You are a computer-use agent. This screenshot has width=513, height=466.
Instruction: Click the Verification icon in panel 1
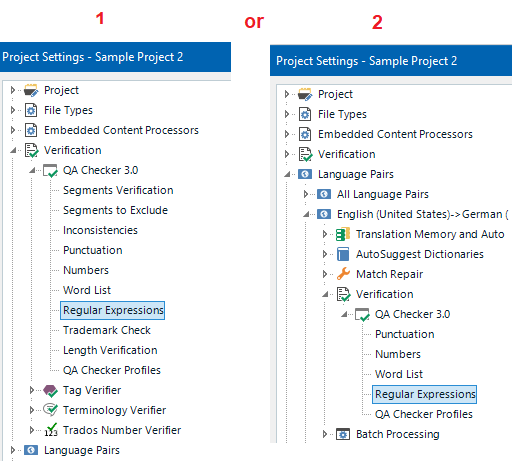point(32,150)
